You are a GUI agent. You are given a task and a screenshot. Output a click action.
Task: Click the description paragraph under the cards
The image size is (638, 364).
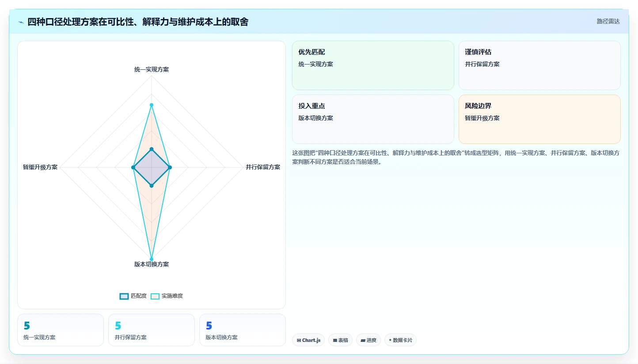(456, 157)
